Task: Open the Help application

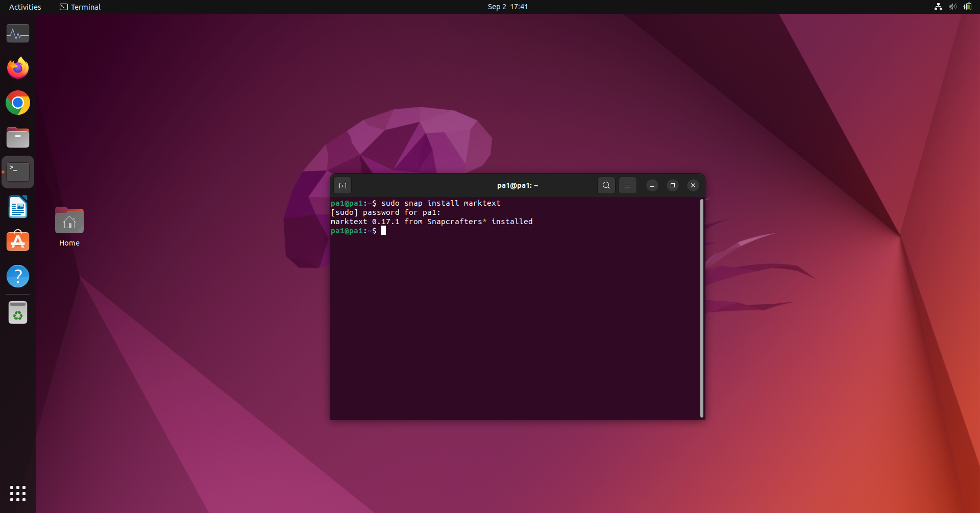Action: (17, 276)
